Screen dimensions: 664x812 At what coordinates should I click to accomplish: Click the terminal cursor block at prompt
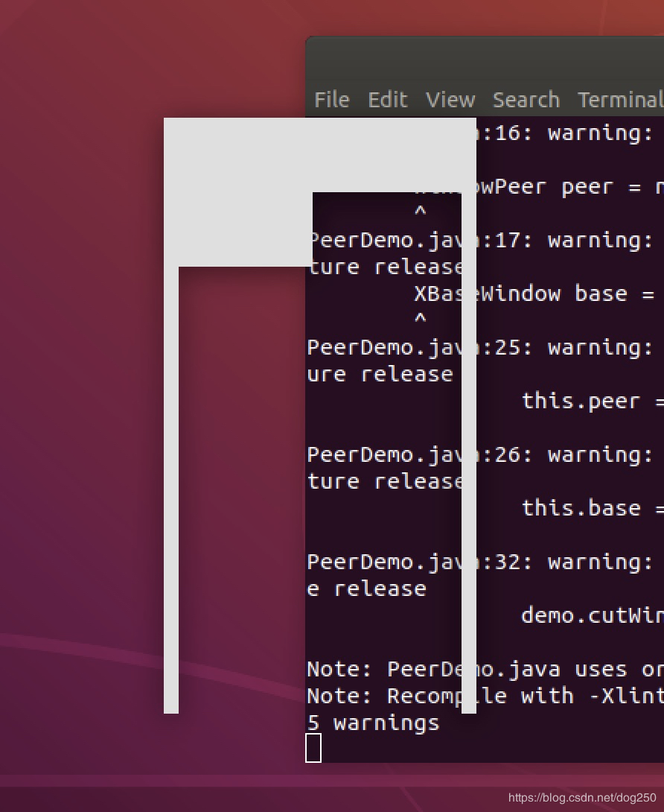click(313, 748)
